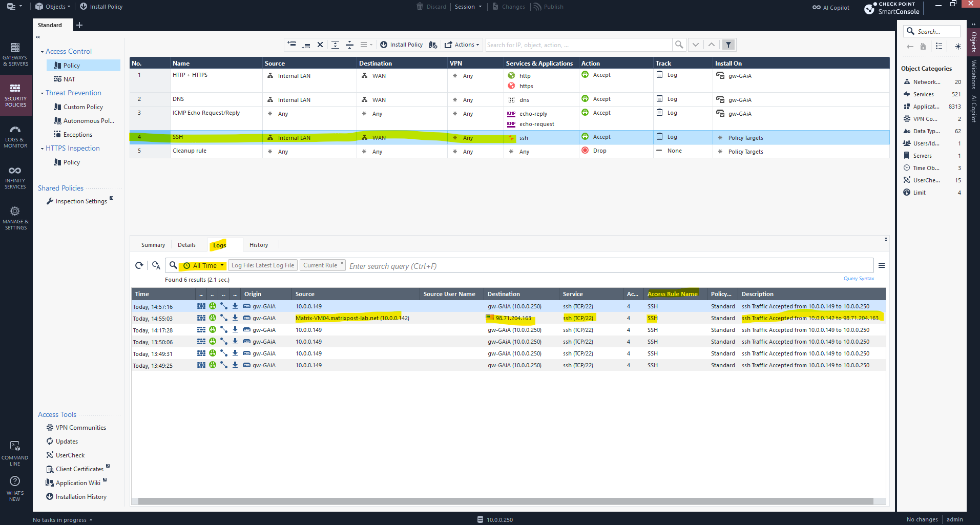The width and height of the screenshot is (980, 525).
Task: Go back in objects pane
Action: 910,46
